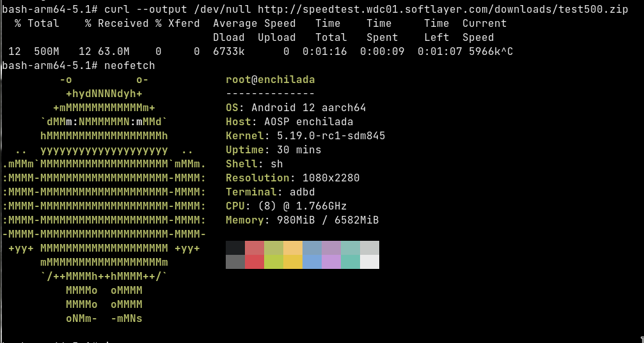
Task: Click the muted purple swatch in the top row
Action: (x=331, y=248)
